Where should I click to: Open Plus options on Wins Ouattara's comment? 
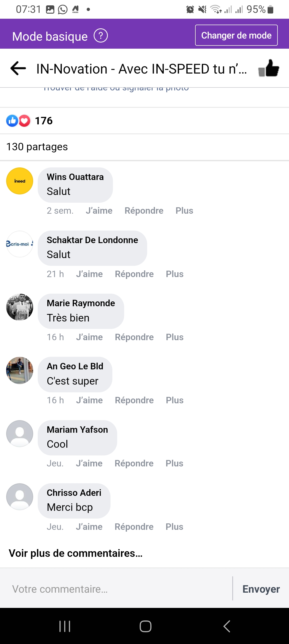tap(184, 211)
